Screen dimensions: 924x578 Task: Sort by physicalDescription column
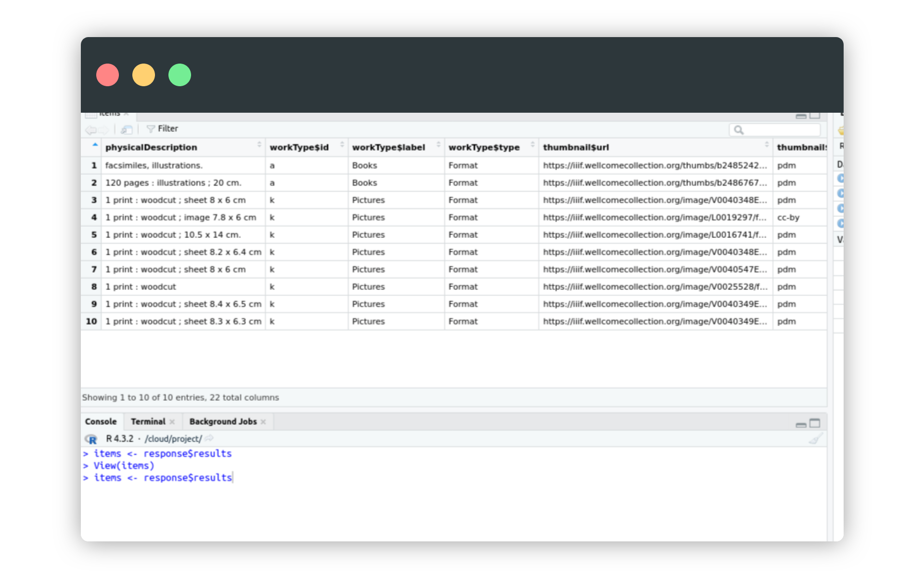click(x=183, y=147)
